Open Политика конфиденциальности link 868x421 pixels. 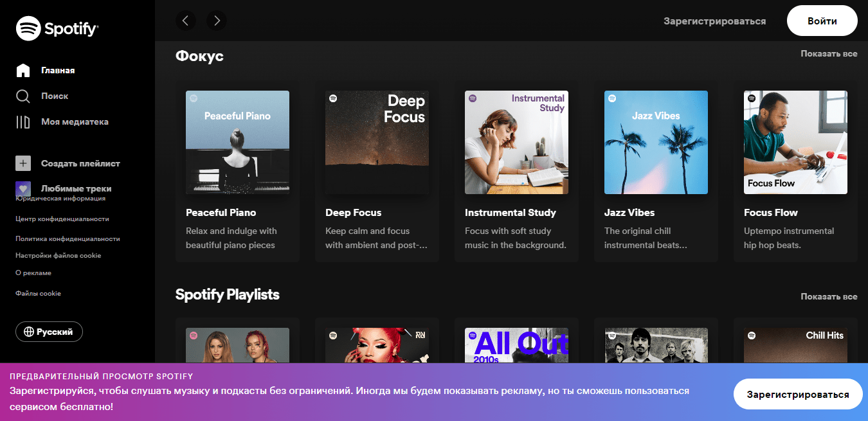[x=68, y=238]
